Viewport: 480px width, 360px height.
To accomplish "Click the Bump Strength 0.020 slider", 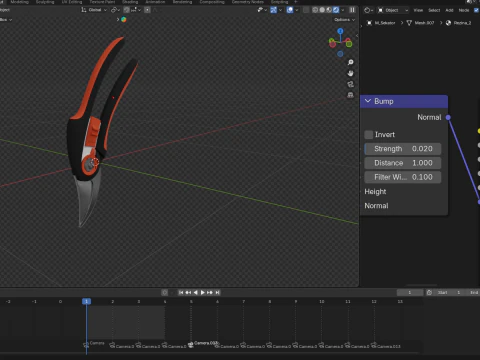I will (403, 149).
